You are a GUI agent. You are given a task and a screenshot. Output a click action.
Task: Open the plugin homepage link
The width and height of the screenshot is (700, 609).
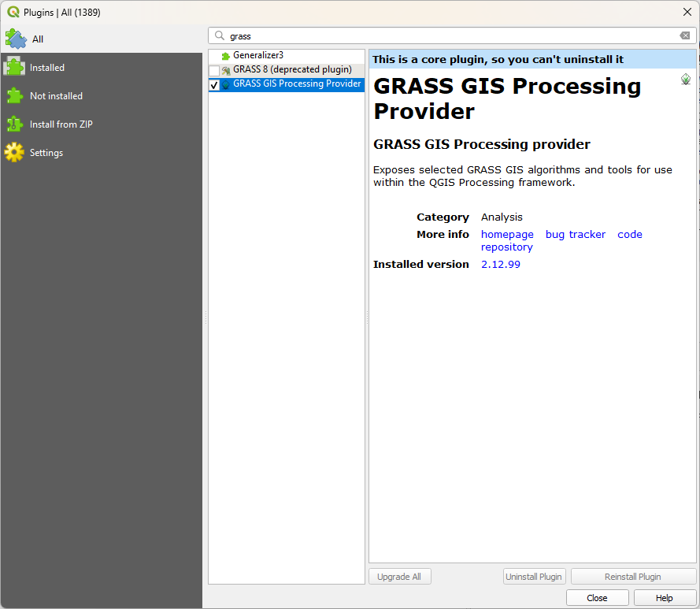click(x=507, y=235)
